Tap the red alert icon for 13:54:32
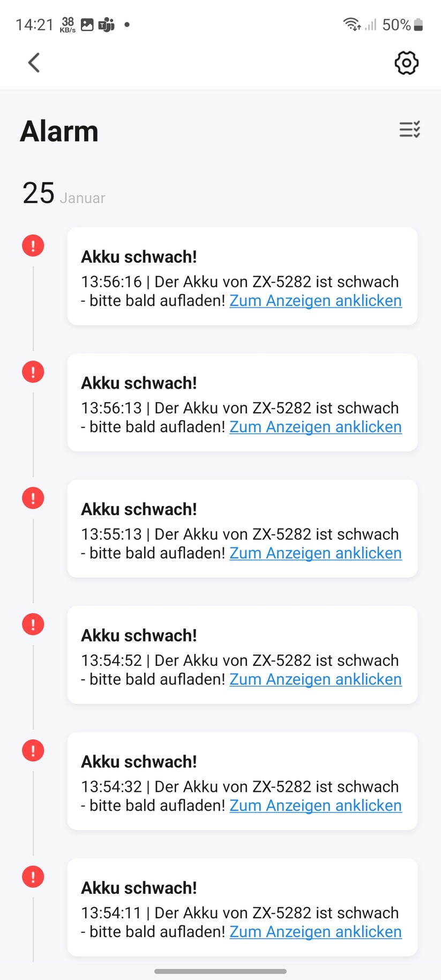441x980 pixels. 33,751
